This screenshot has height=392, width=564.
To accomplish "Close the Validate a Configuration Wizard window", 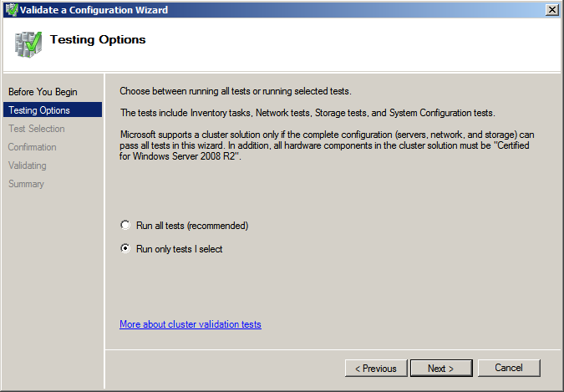I will click(551, 10).
